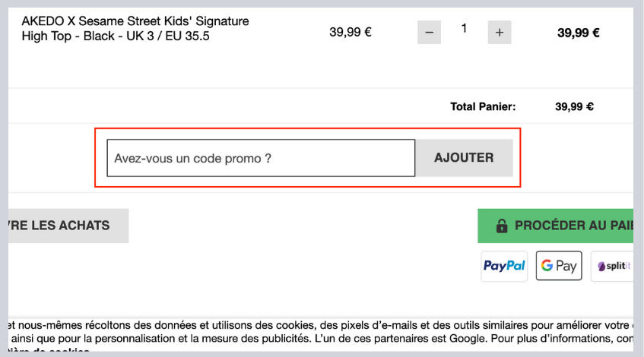Select the Splitit payment icon
This screenshot has height=357, width=644.
(612, 266)
